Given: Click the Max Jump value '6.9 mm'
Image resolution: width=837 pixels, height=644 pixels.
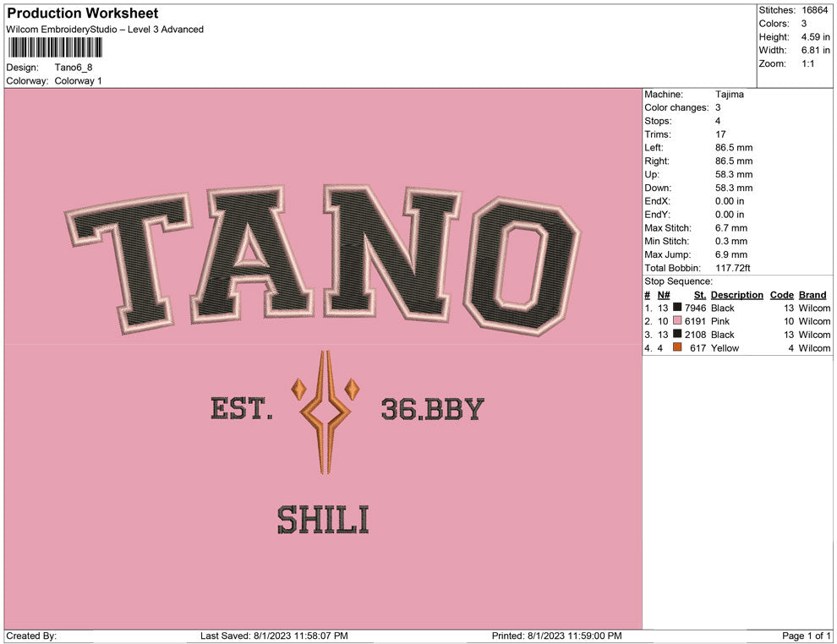Looking at the screenshot, I should point(731,254).
